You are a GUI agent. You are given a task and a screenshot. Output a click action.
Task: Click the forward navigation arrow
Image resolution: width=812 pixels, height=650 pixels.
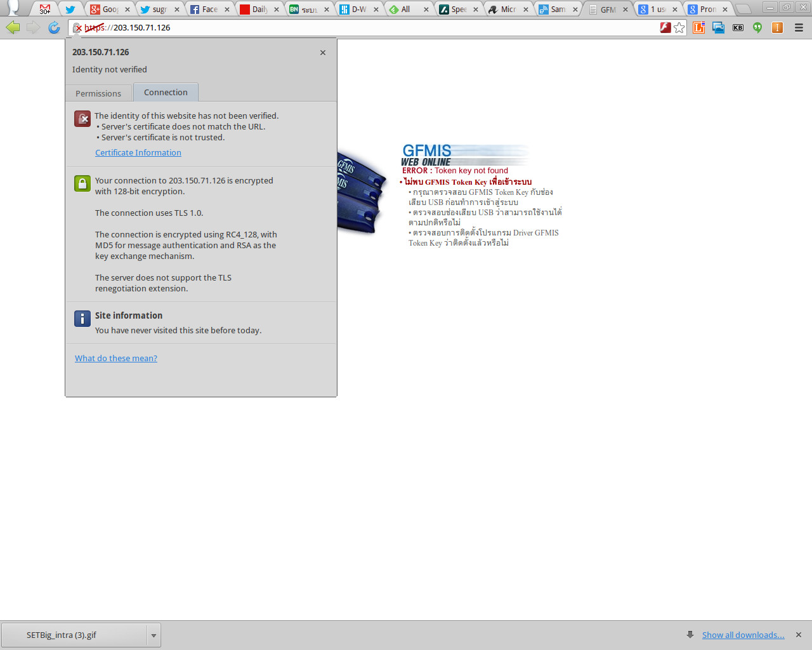point(33,27)
